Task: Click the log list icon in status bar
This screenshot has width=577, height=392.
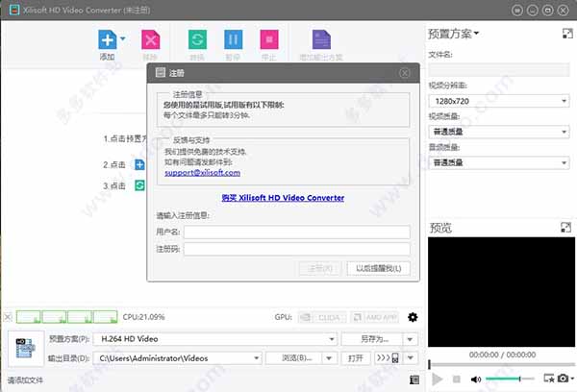Action: pyautogui.click(x=414, y=380)
